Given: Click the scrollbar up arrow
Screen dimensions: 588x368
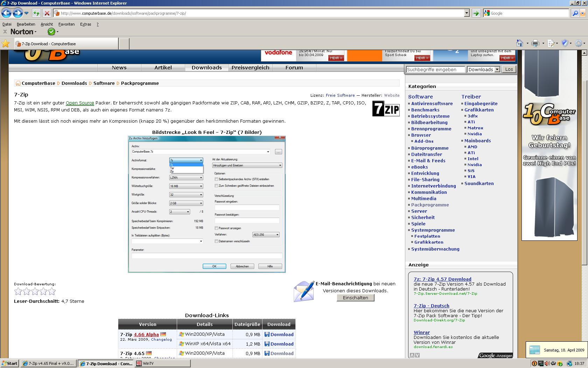Looking at the screenshot, I should [x=584, y=53].
